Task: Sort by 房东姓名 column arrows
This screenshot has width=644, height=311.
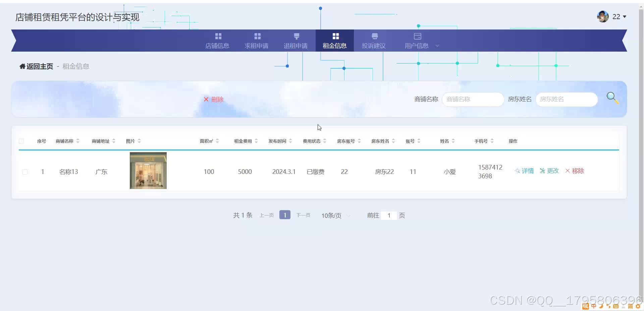Action: [393, 141]
